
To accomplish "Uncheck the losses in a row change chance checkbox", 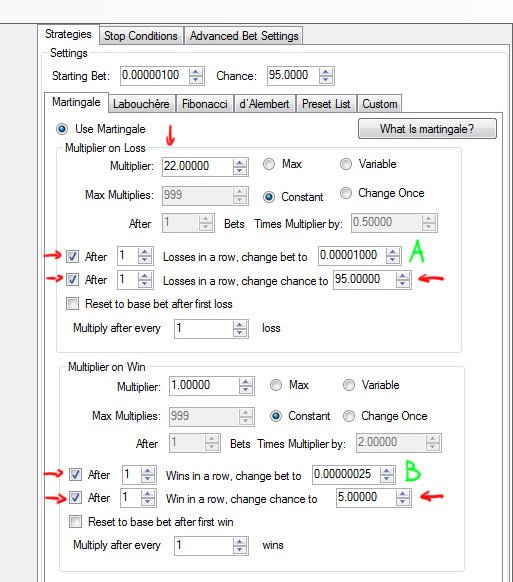I will [72, 279].
